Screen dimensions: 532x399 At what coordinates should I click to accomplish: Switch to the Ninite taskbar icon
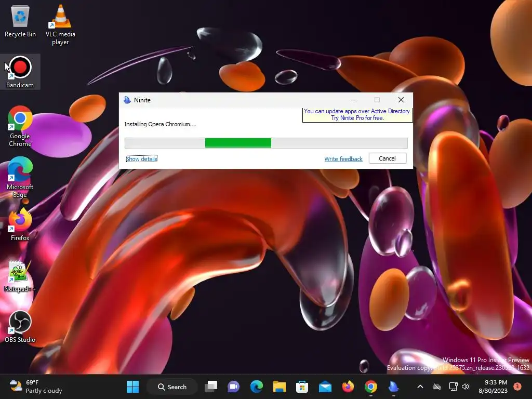(394, 387)
